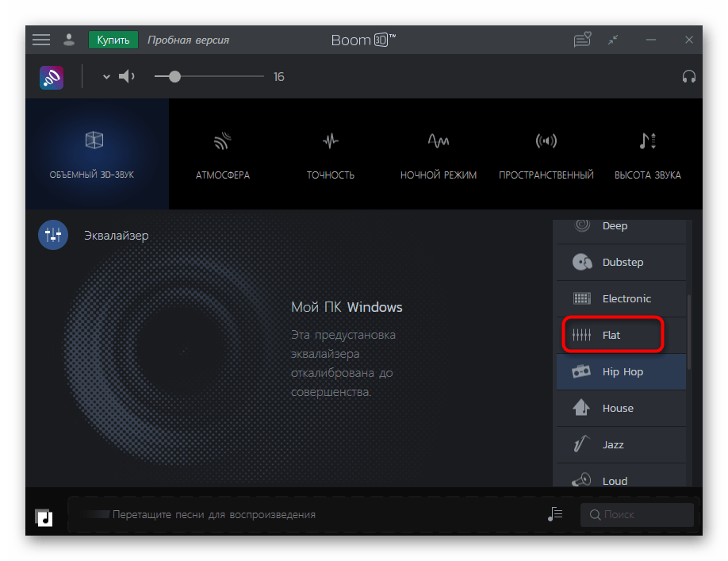The image size is (728, 561).
Task: Select the Объемный 3D-звук mode
Action: point(97,154)
